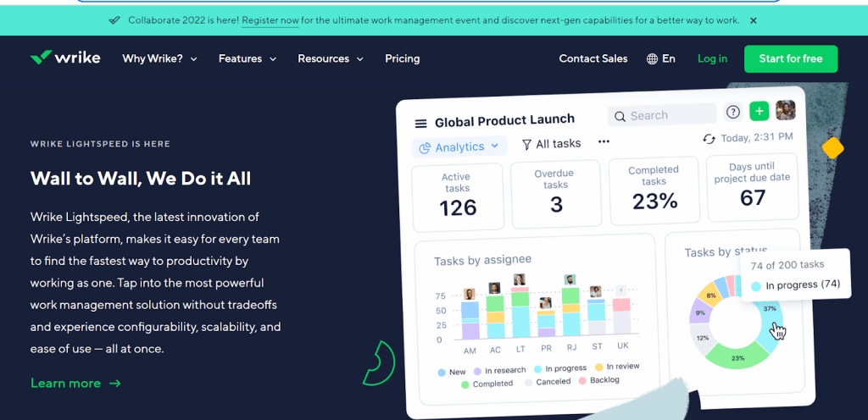
Task: Click the New legend swatch
Action: point(442,373)
